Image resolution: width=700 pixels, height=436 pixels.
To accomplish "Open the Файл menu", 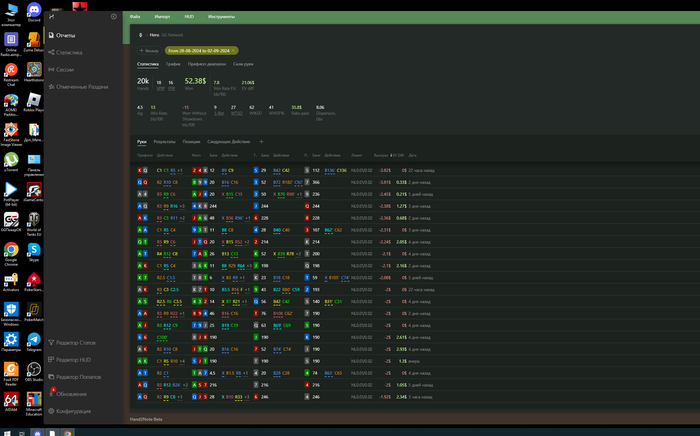I will (x=135, y=17).
